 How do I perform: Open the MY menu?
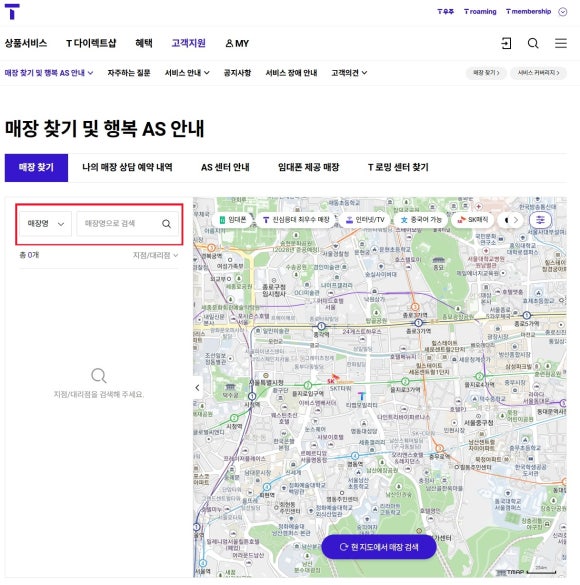click(x=237, y=43)
